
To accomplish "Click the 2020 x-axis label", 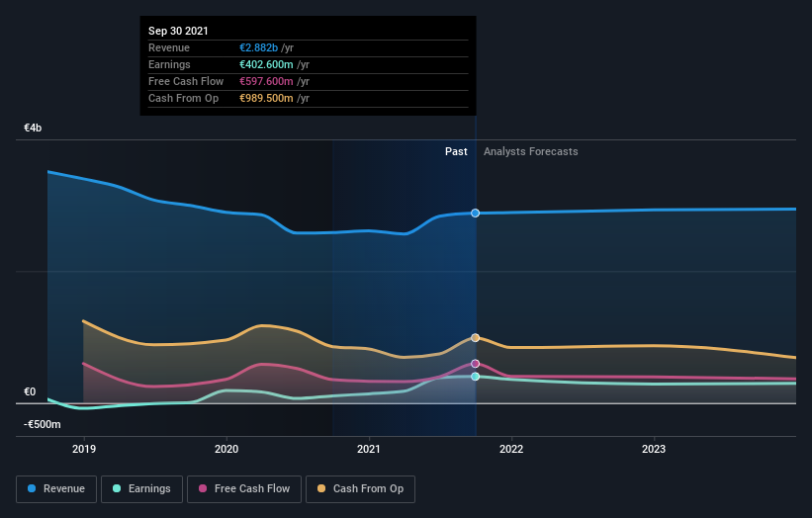I will click(226, 449).
